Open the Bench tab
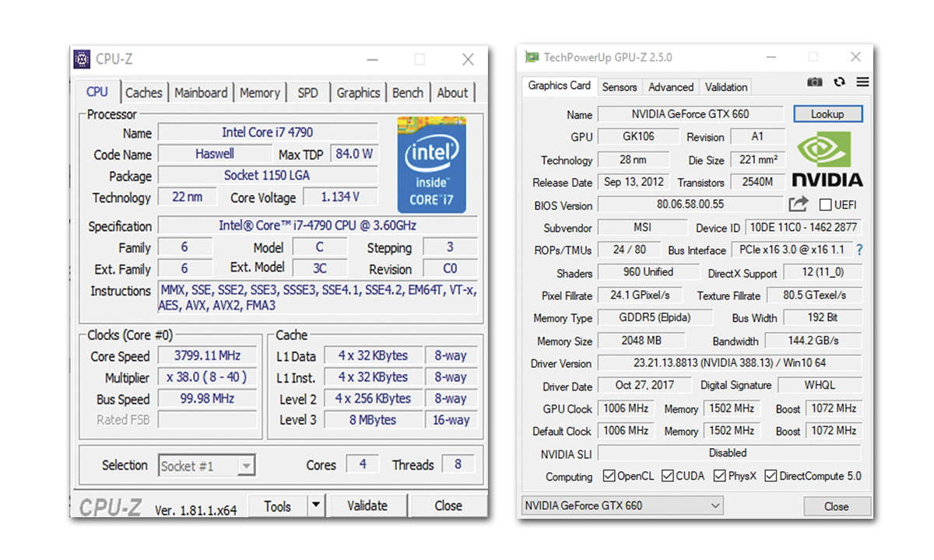 point(408,93)
